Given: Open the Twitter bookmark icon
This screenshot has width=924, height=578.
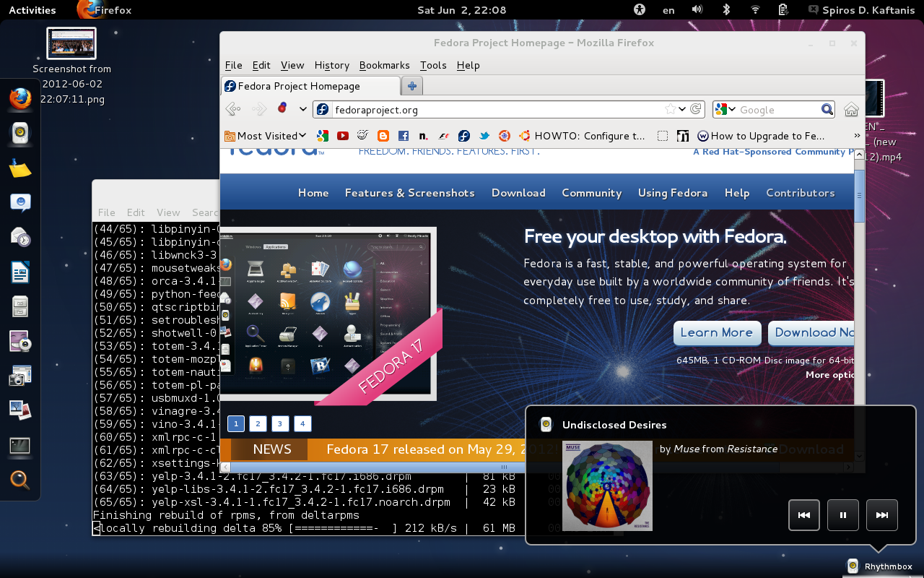Looking at the screenshot, I should click(484, 136).
